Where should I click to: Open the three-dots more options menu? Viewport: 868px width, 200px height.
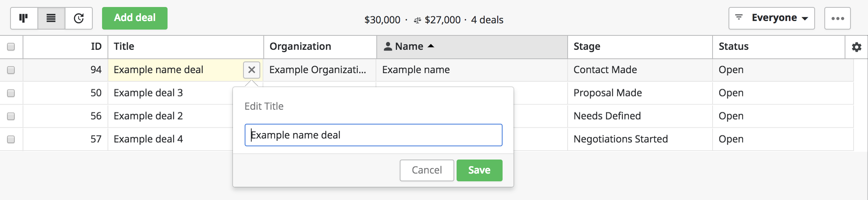[x=837, y=18]
